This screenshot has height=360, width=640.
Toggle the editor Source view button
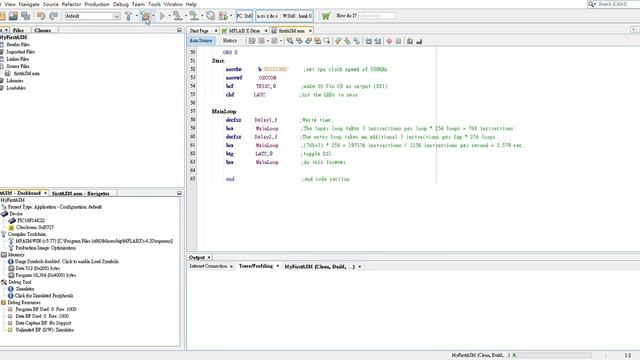click(201, 41)
